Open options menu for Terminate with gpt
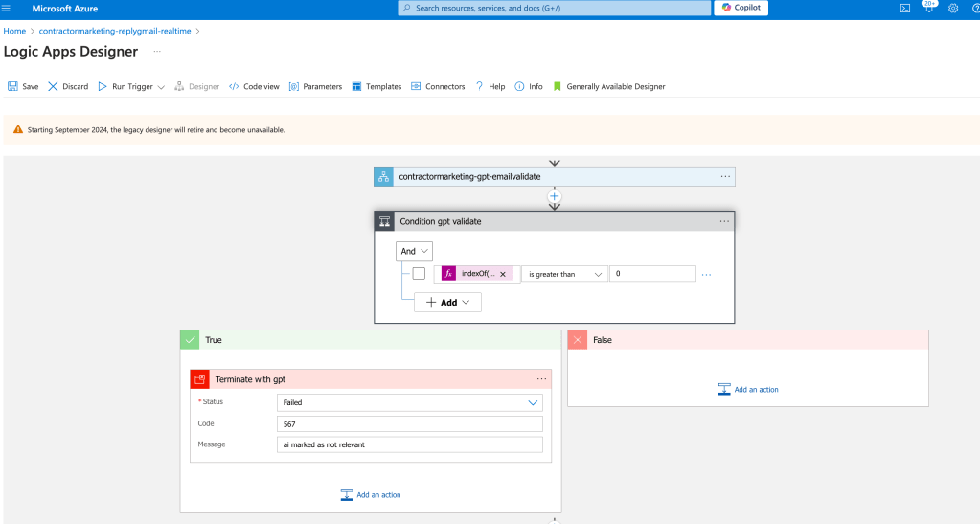Screen dimensions: 980x524 (541, 379)
